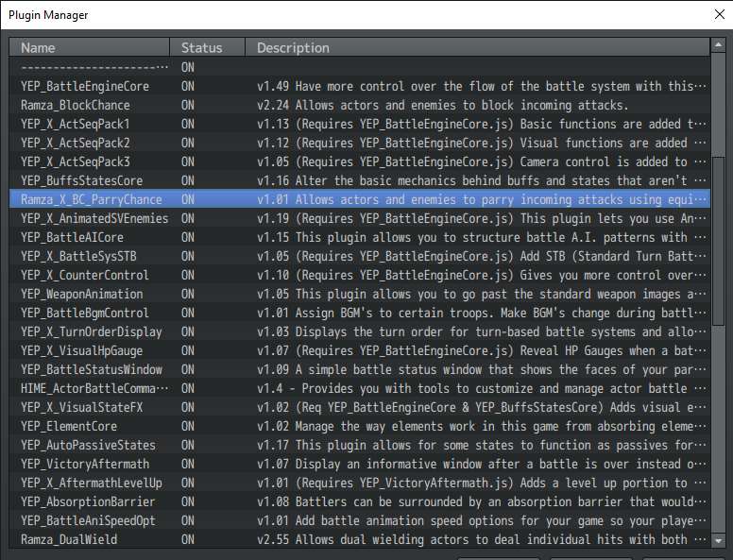Select the YEP_ElementCore plugin
This screenshot has width=733, height=560.
tap(360, 426)
